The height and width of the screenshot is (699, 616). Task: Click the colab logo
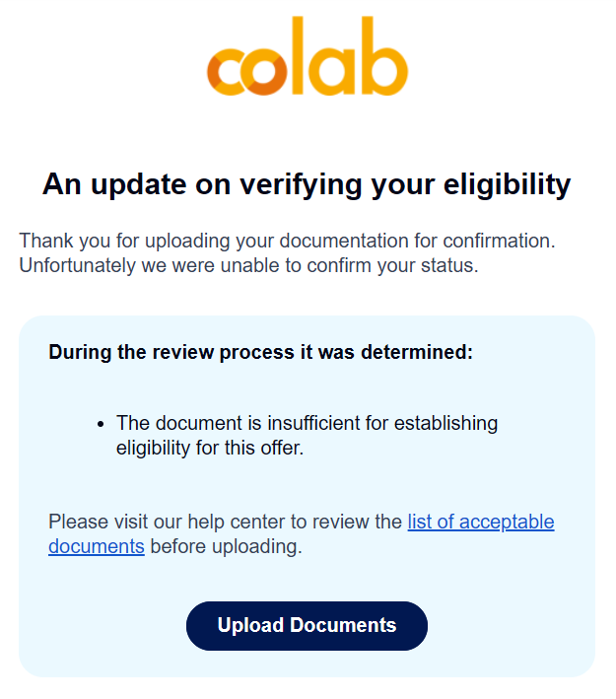(x=307, y=56)
